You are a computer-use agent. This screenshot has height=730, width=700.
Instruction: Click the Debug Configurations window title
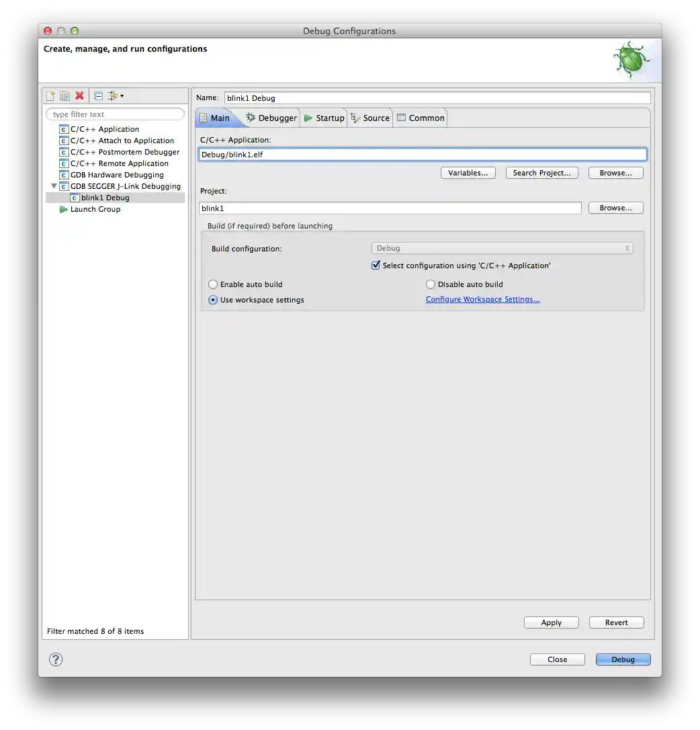click(349, 31)
